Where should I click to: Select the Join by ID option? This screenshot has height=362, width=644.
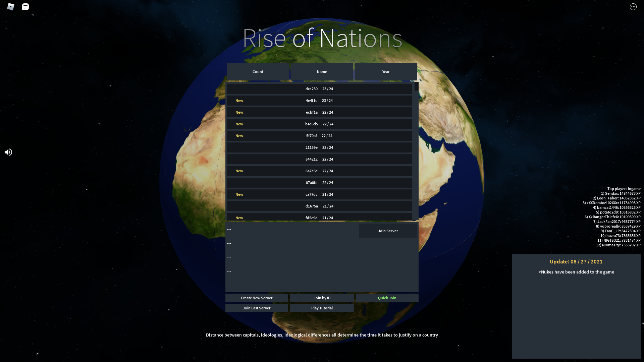pos(322,297)
